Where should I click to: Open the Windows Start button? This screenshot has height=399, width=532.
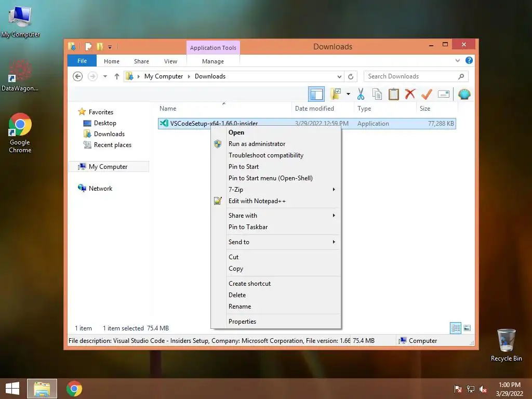(x=12, y=389)
